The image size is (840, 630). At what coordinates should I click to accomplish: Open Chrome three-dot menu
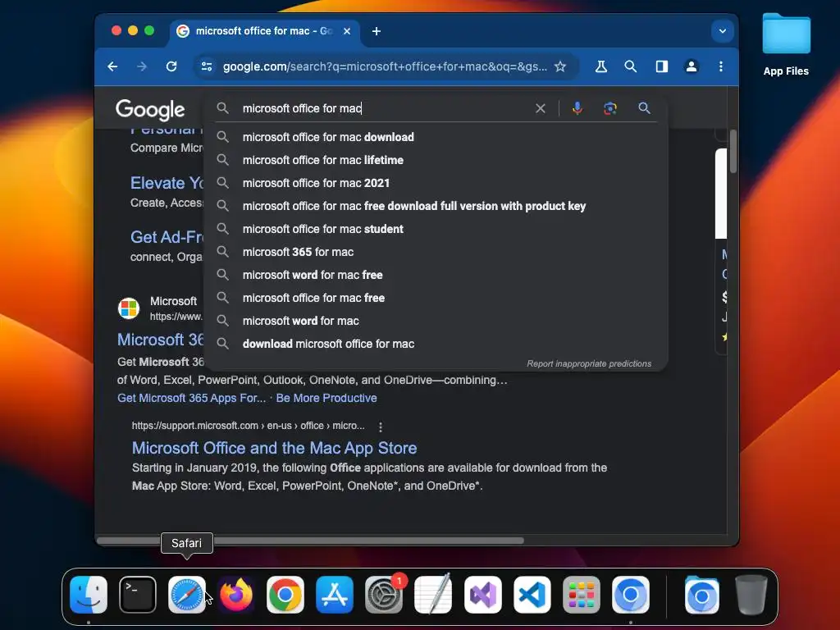pos(720,66)
